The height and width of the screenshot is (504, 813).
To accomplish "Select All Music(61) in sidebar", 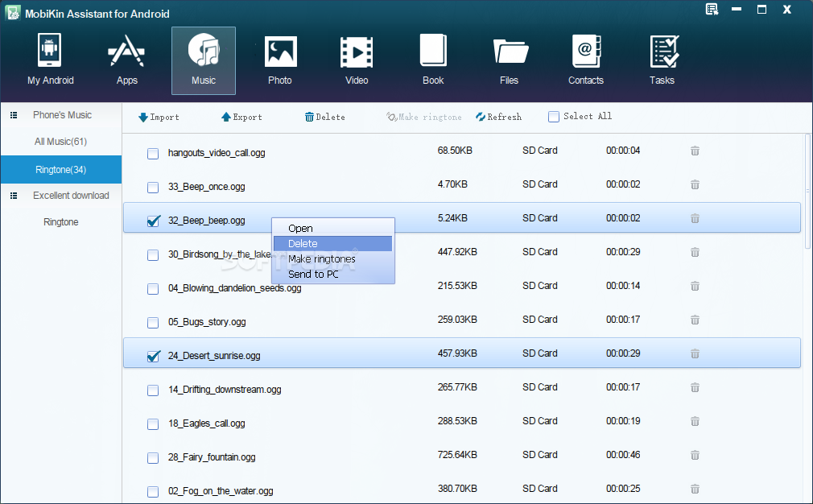I will tap(60, 142).
